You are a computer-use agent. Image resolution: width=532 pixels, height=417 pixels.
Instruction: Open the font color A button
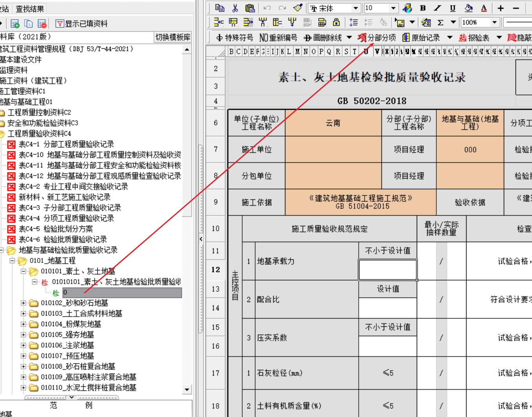(484, 8)
